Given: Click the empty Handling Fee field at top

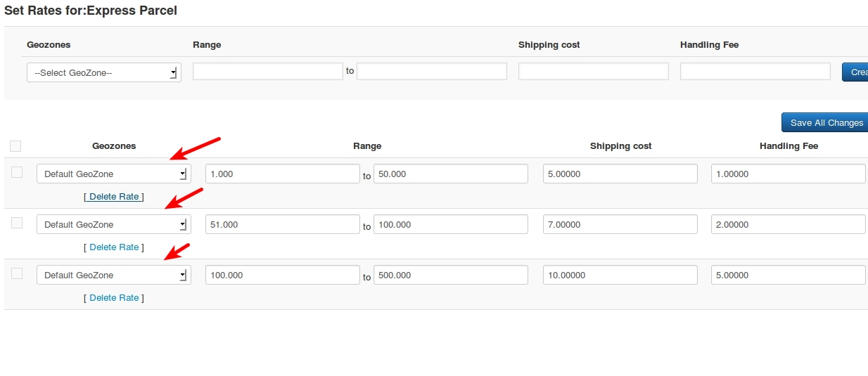Looking at the screenshot, I should [755, 71].
